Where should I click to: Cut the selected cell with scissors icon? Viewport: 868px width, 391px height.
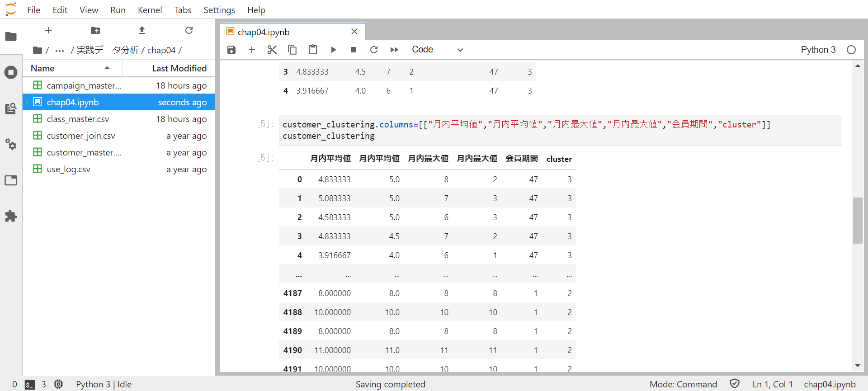[x=272, y=50]
